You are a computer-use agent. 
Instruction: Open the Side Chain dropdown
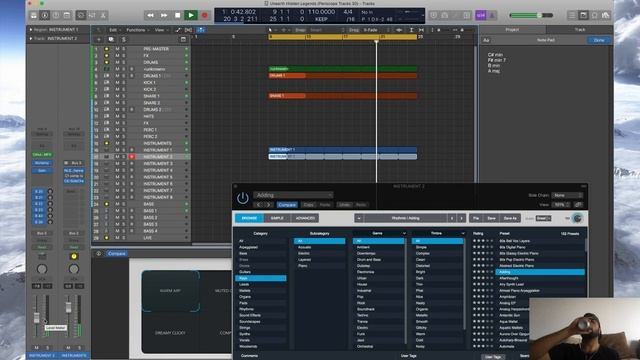pyautogui.click(x=567, y=196)
